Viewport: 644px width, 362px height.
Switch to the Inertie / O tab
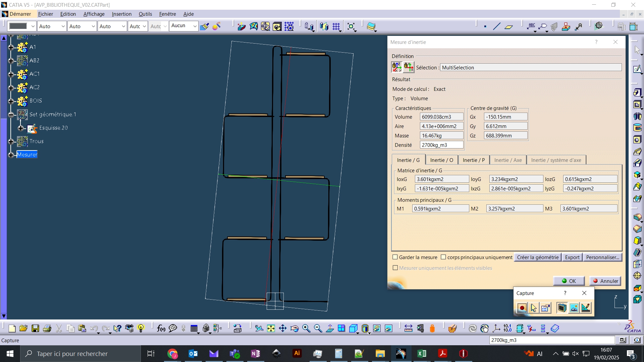[x=441, y=160]
